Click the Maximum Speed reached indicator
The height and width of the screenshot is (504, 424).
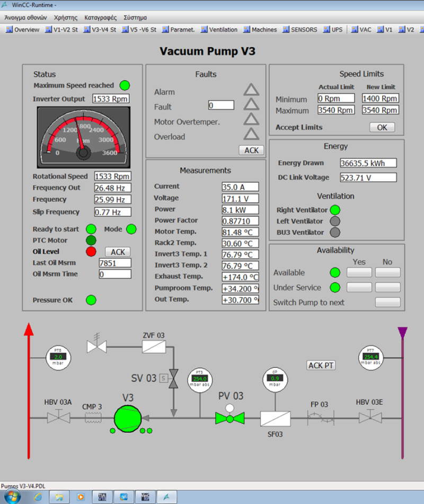click(x=125, y=85)
